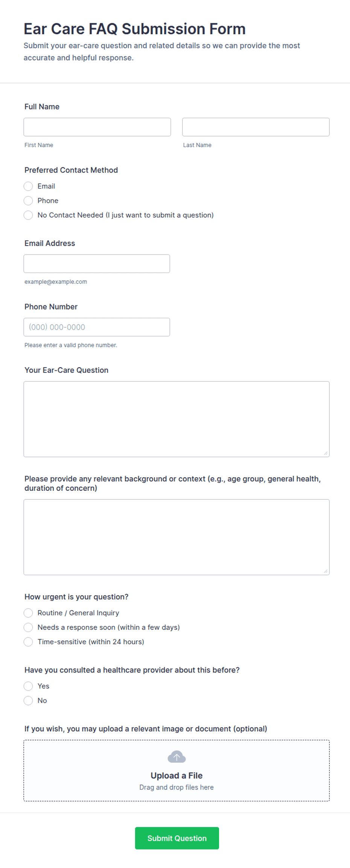The image size is (350, 868).
Task: Select Time-sensitive within 24 hours option
Action: click(28, 642)
